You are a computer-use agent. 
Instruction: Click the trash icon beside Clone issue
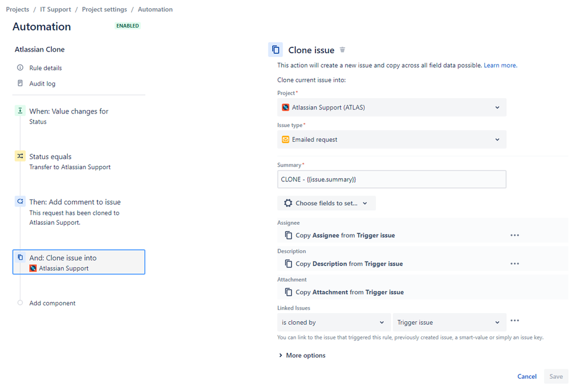point(342,50)
